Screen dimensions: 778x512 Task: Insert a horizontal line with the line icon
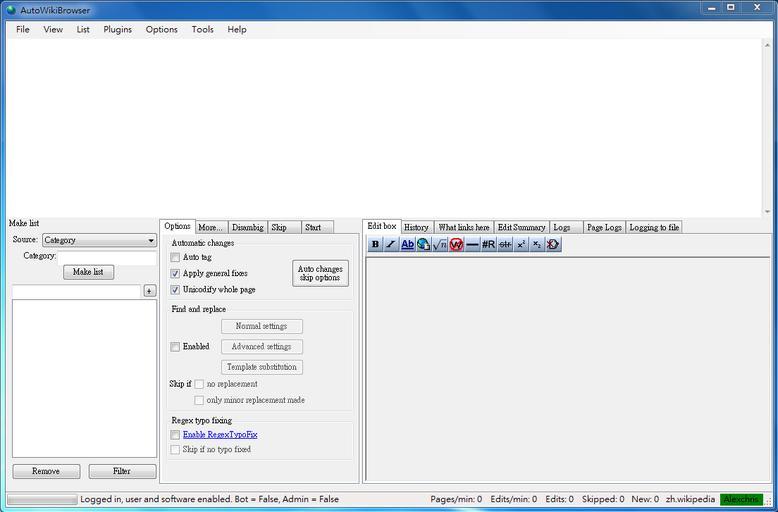tap(472, 244)
